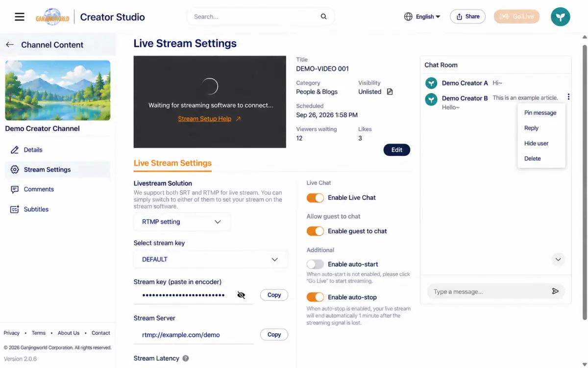Click the visibility edit icon beside Unlisted
Image resolution: width=588 pixels, height=368 pixels.
tap(390, 92)
